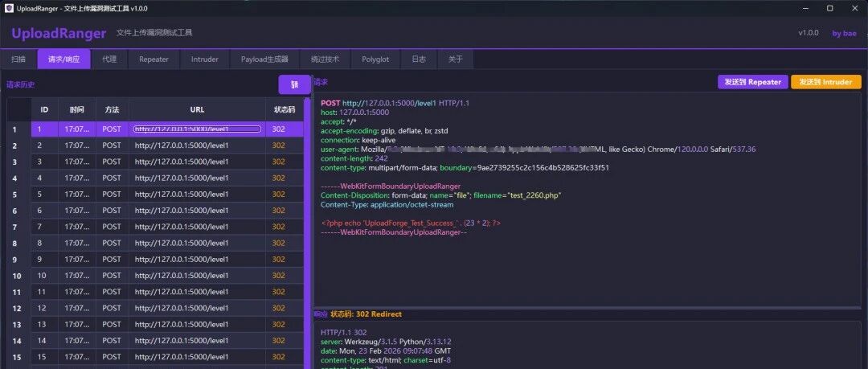Click inside the request text editor area

(x=588, y=199)
